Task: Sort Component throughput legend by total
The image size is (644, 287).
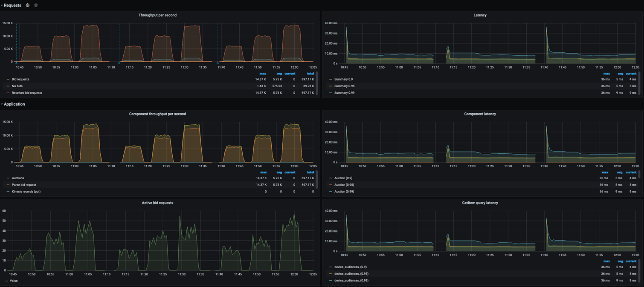Action: point(310,172)
